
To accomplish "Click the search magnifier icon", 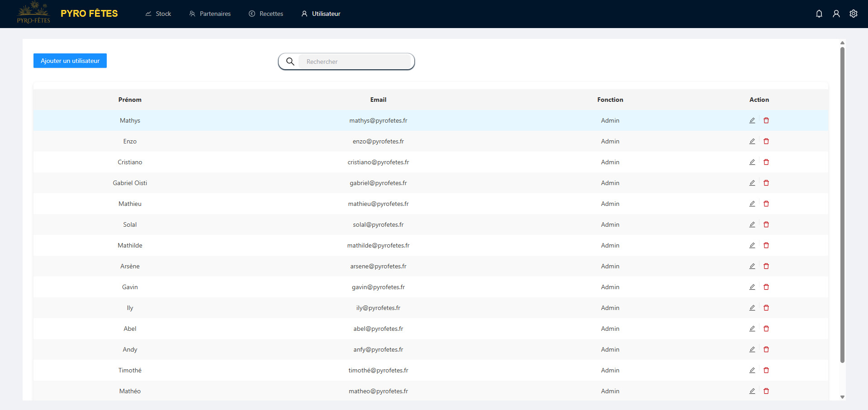I will pyautogui.click(x=290, y=62).
